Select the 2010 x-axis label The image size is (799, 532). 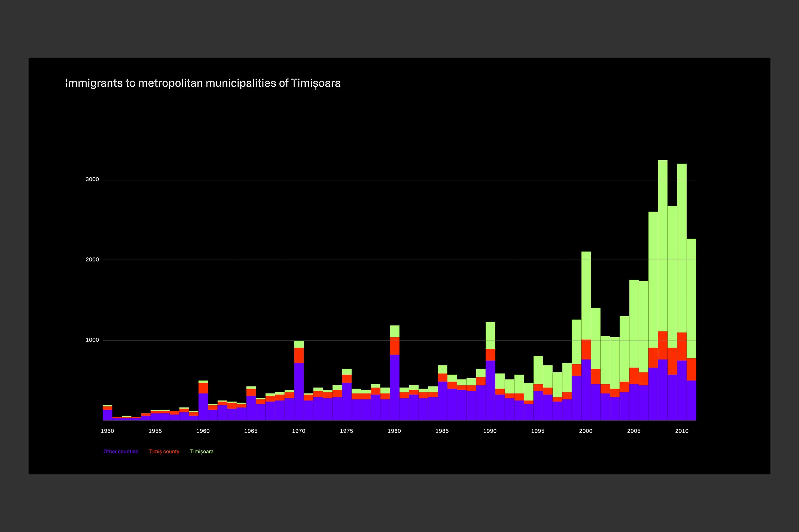click(681, 431)
